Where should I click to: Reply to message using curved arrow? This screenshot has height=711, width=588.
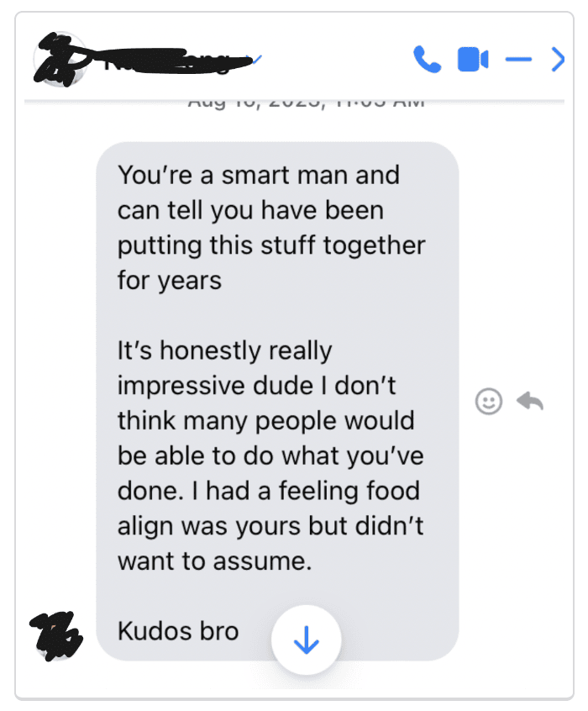[529, 401]
